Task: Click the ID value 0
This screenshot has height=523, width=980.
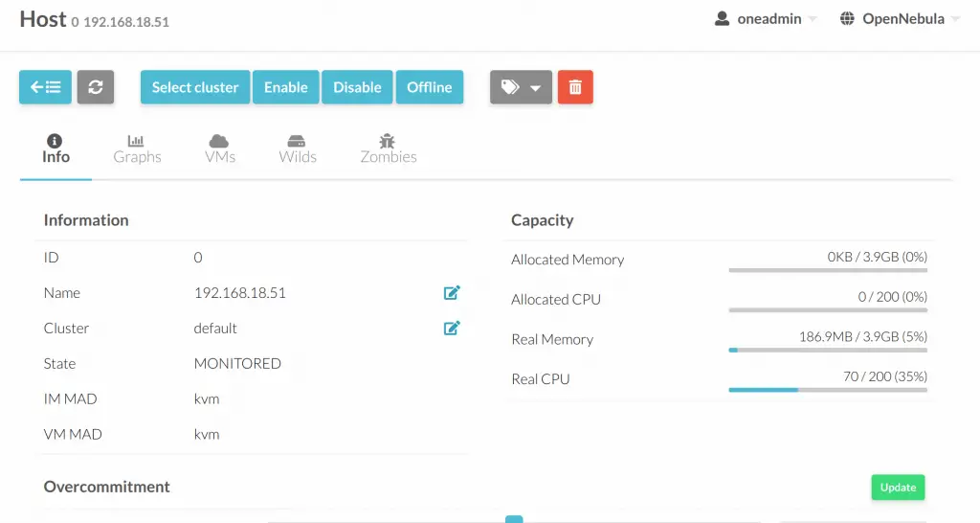Action: (197, 257)
